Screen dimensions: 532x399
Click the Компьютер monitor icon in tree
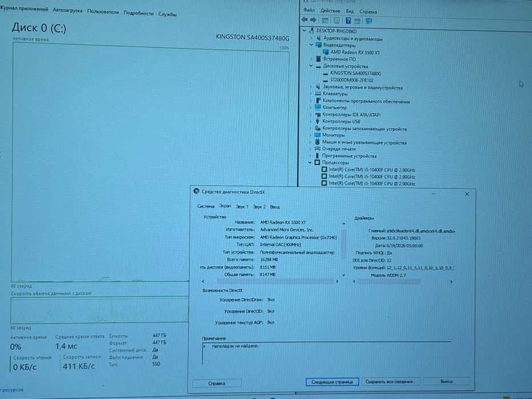click(x=318, y=107)
